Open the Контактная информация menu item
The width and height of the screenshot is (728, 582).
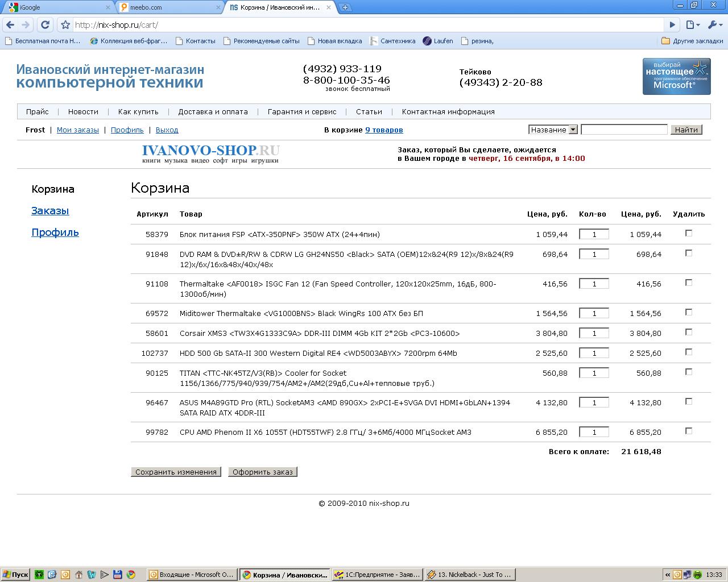(x=448, y=112)
